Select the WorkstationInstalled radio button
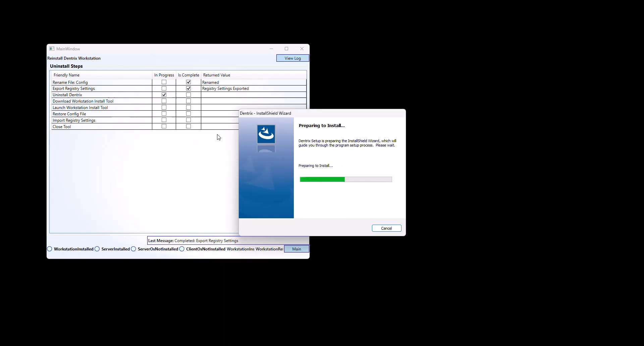 click(x=50, y=249)
